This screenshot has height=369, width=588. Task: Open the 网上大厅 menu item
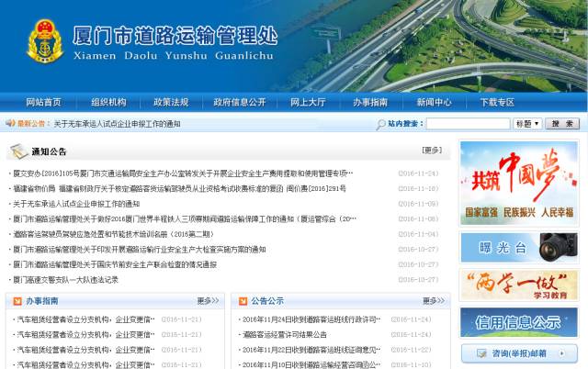coord(308,102)
